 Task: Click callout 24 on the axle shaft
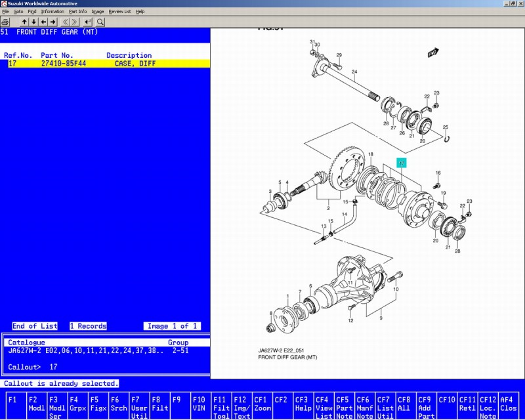pyautogui.click(x=354, y=72)
